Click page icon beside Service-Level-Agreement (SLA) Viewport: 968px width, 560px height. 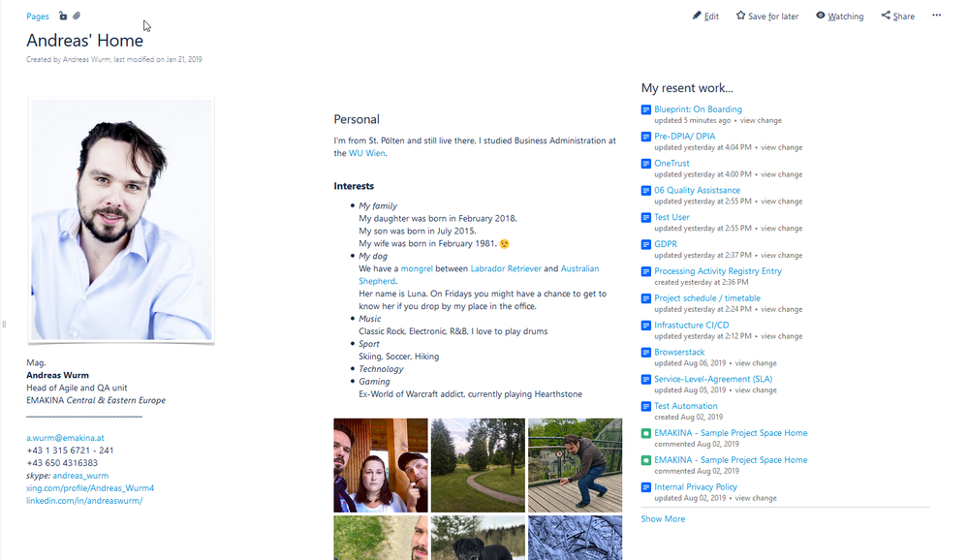click(645, 379)
